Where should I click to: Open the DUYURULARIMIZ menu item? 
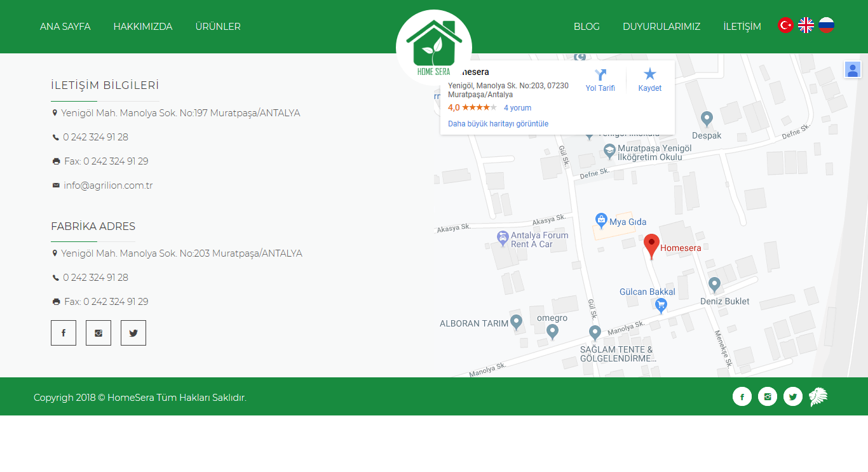661,27
